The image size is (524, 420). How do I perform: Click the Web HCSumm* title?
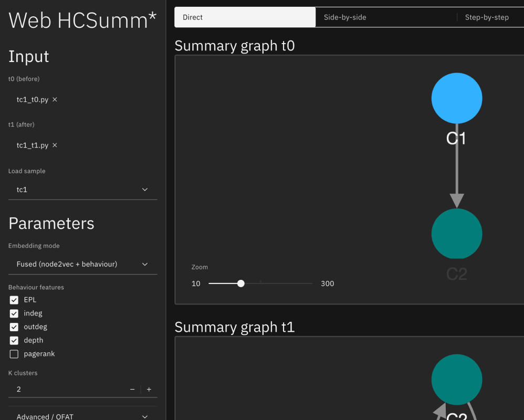click(82, 20)
